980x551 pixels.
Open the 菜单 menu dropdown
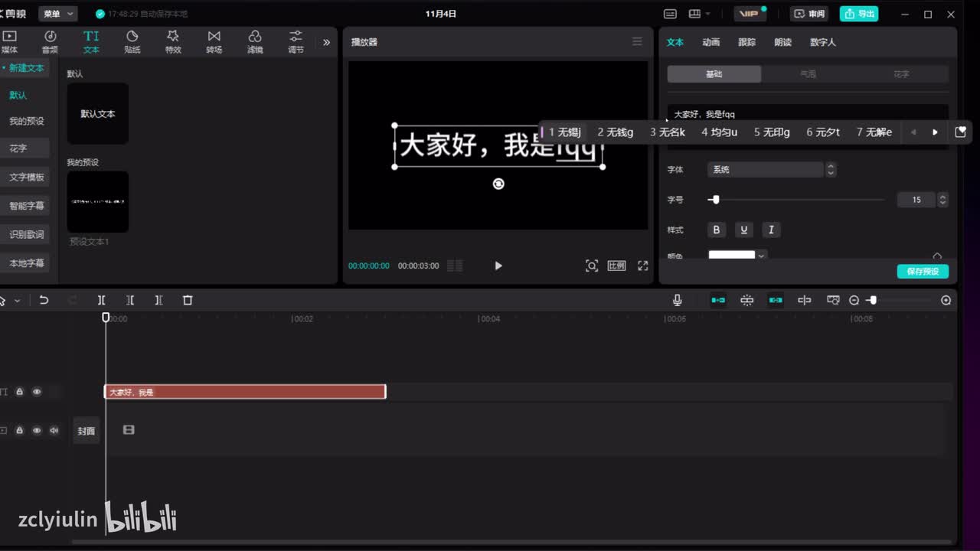point(58,14)
